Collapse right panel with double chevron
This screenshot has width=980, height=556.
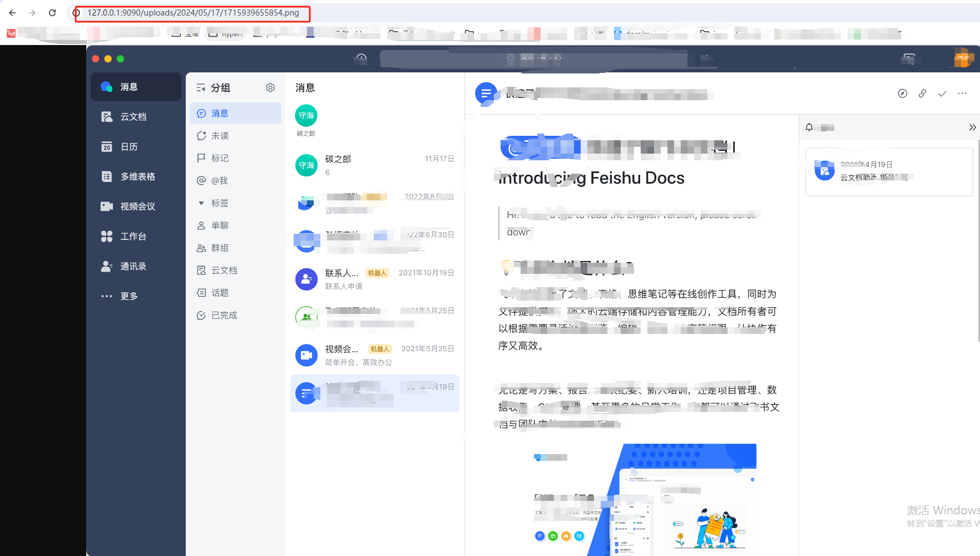(x=972, y=127)
